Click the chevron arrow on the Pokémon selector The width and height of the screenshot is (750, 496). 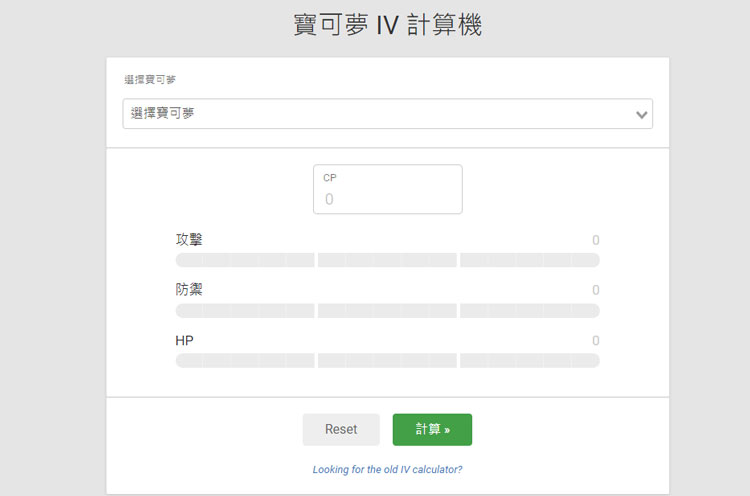point(642,115)
